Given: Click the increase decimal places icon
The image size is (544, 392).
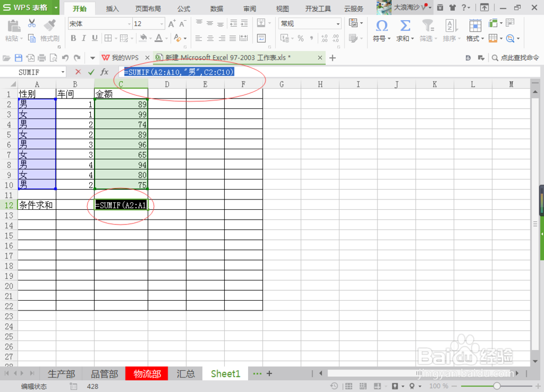Looking at the screenshot, I should [x=324, y=39].
